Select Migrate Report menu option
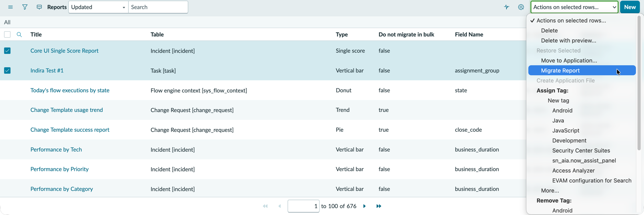Image resolution: width=644 pixels, height=215 pixels. pos(582,70)
